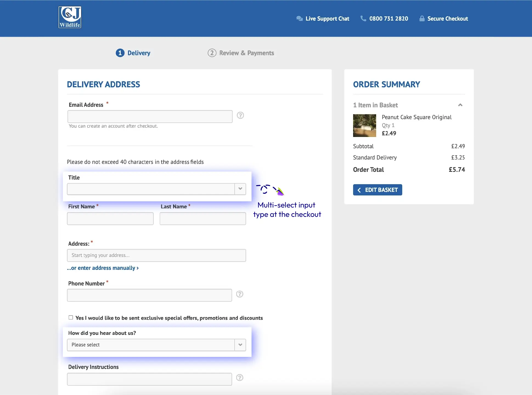
Task: Click the Phone Number help question mark
Action: 240,294
